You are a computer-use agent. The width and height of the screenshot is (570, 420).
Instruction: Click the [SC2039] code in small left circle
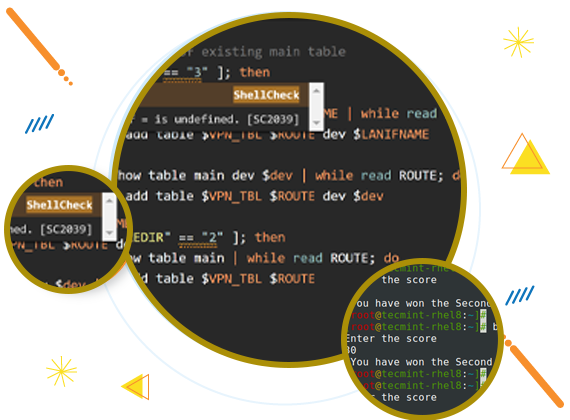coord(66,229)
